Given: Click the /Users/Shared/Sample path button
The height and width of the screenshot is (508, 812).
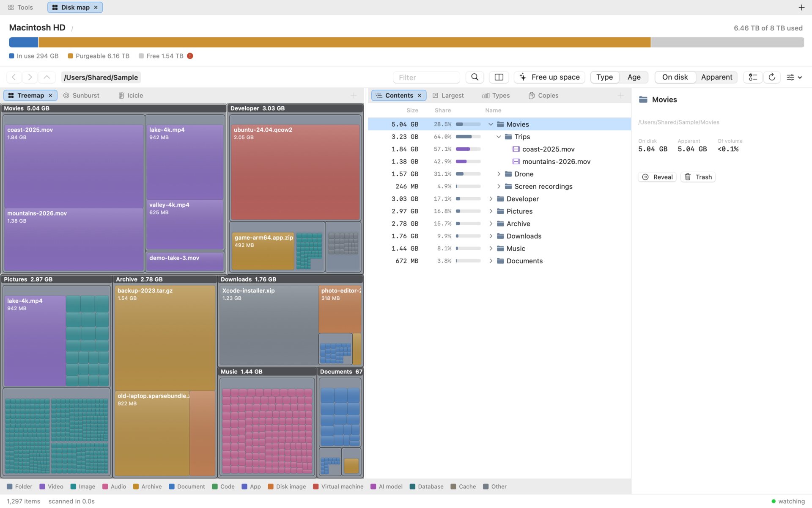Looking at the screenshot, I should coord(101,77).
